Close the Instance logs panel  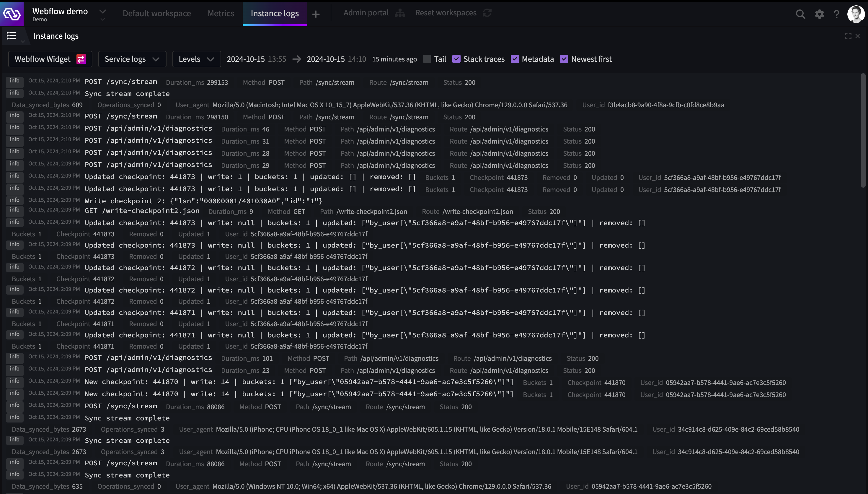857,36
